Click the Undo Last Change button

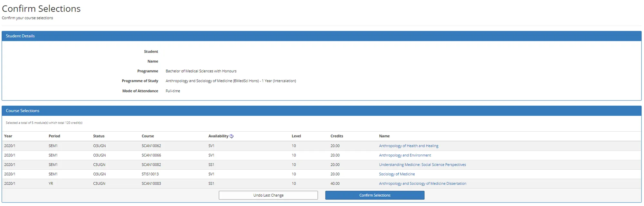click(268, 195)
